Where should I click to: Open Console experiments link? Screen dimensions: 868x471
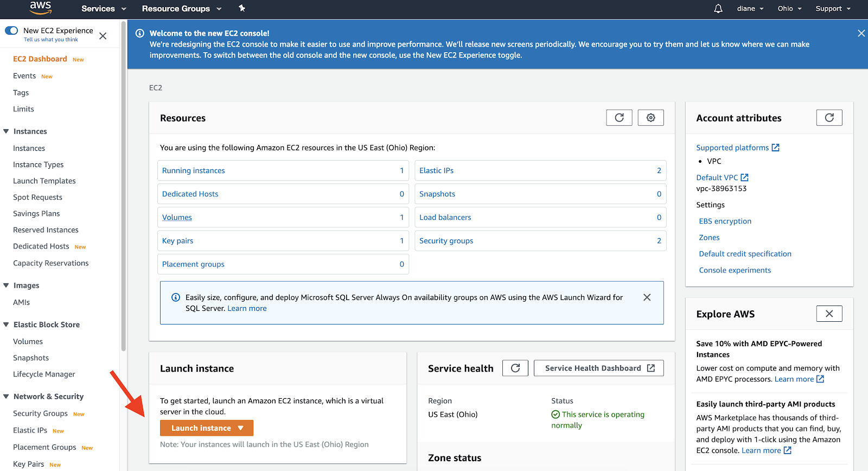pyautogui.click(x=735, y=270)
